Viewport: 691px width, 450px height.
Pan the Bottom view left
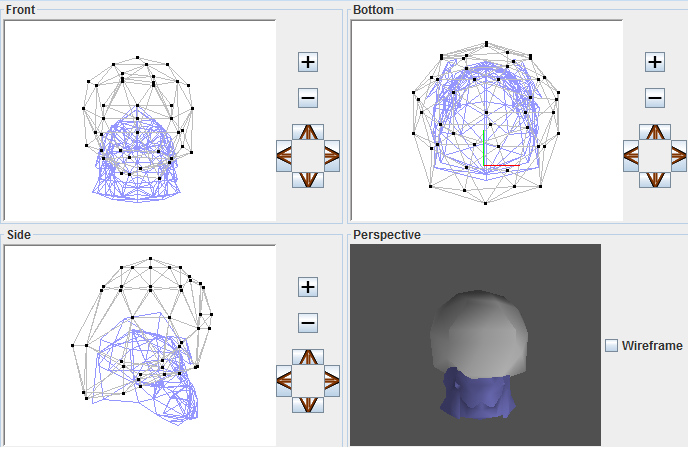[631, 156]
